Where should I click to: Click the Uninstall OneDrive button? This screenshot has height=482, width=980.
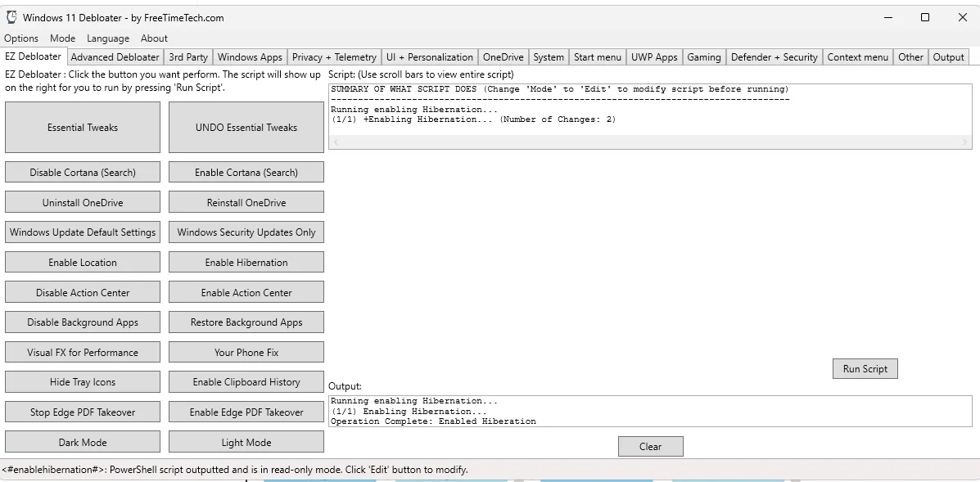pos(83,202)
